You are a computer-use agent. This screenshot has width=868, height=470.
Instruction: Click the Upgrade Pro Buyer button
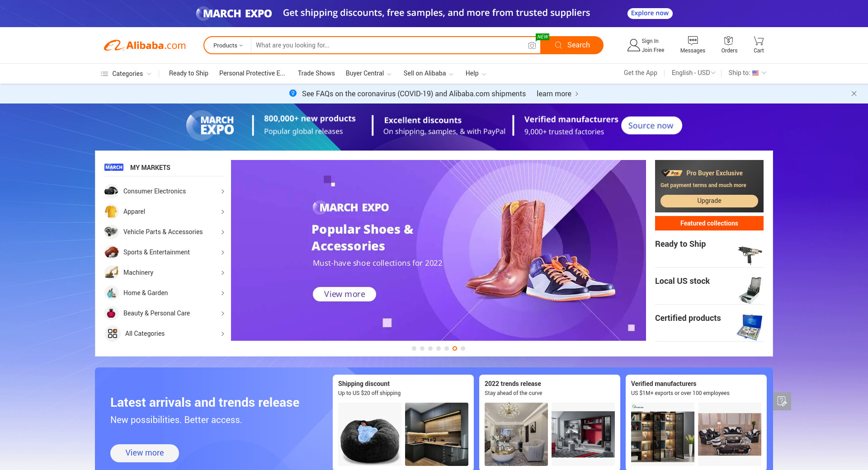709,201
